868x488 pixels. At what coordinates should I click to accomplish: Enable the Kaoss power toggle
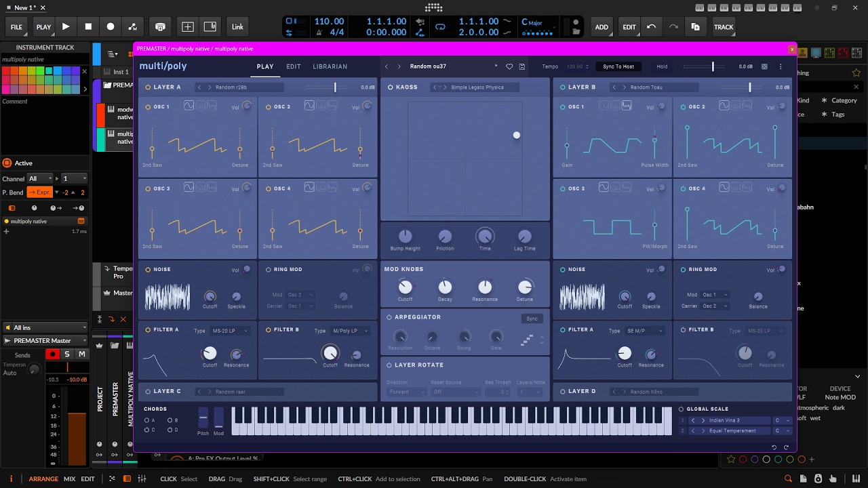390,87
